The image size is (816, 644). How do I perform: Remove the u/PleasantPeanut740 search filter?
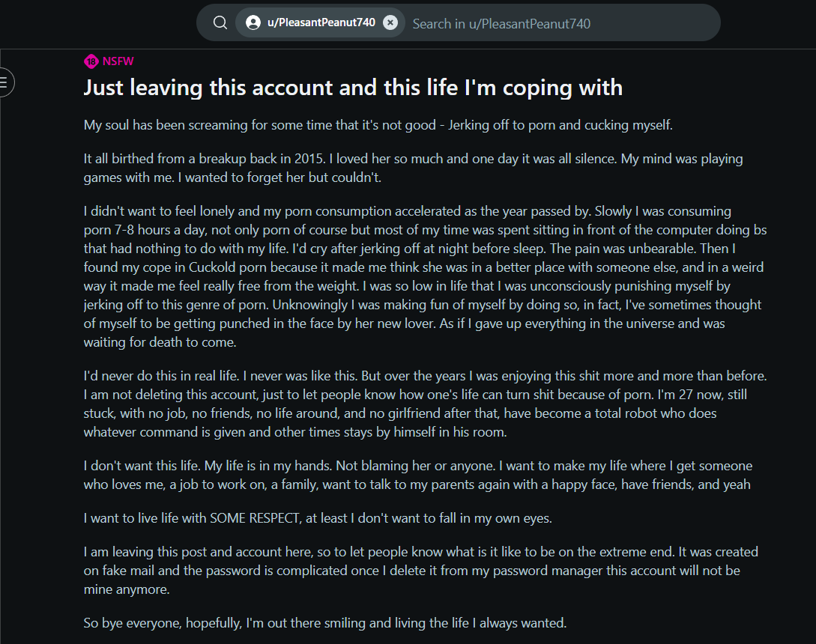point(390,23)
